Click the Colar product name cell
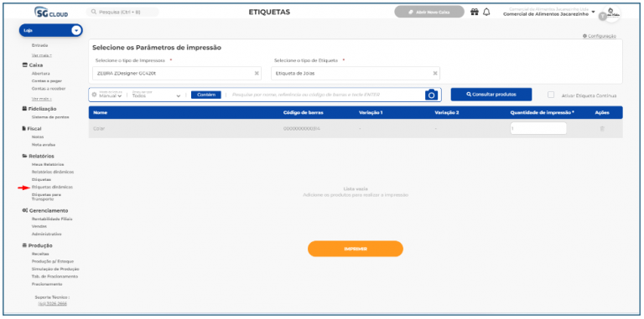The image size is (644, 319). 99,128
